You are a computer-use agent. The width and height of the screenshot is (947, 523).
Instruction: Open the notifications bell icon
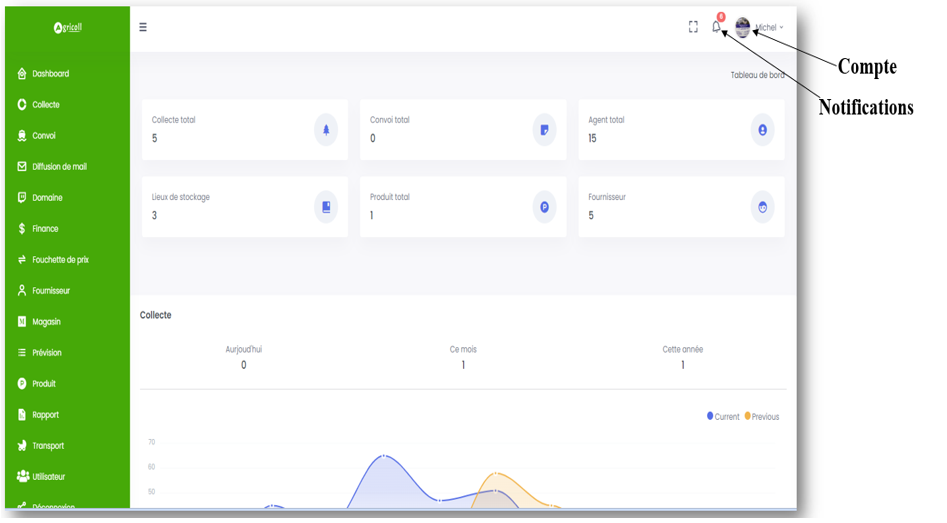click(x=716, y=27)
